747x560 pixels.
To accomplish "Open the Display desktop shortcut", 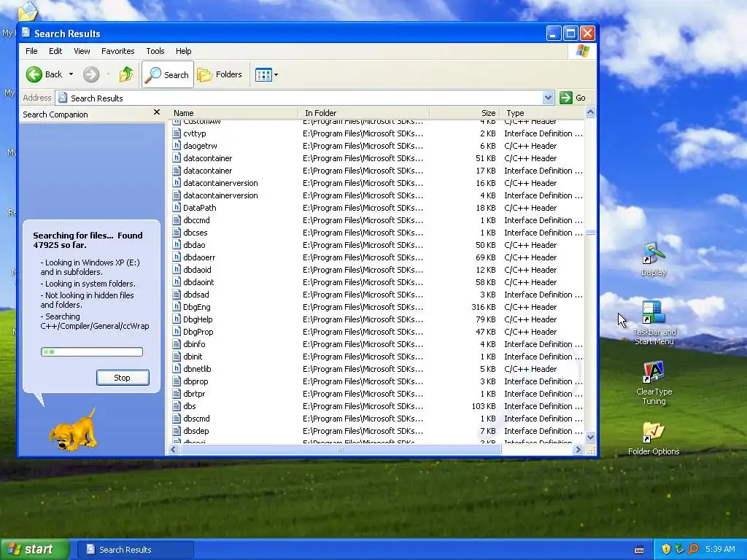I will click(653, 260).
